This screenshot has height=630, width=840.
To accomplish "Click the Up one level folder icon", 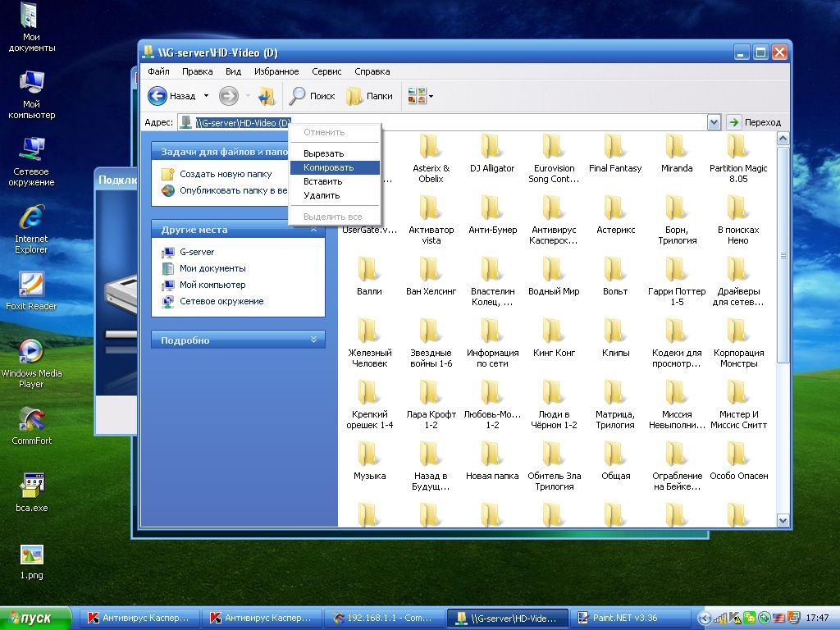I will point(267,97).
